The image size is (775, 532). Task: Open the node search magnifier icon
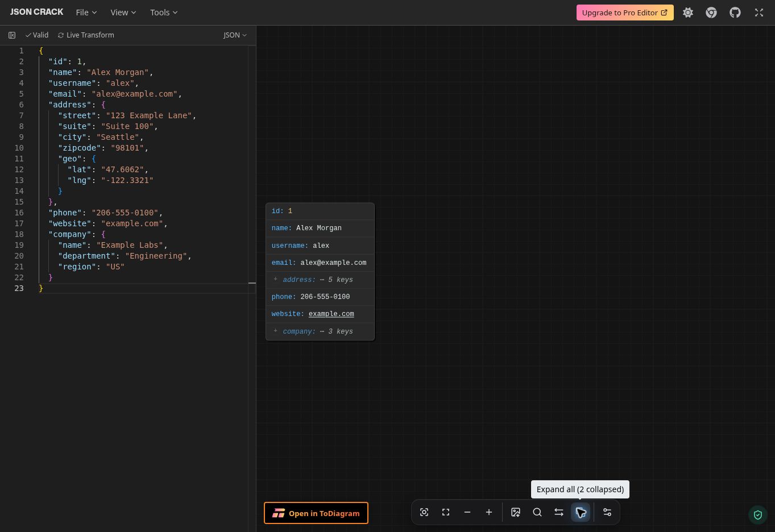coord(537,512)
